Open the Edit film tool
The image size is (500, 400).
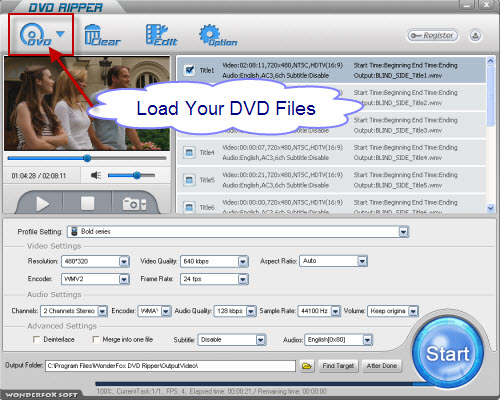162,35
